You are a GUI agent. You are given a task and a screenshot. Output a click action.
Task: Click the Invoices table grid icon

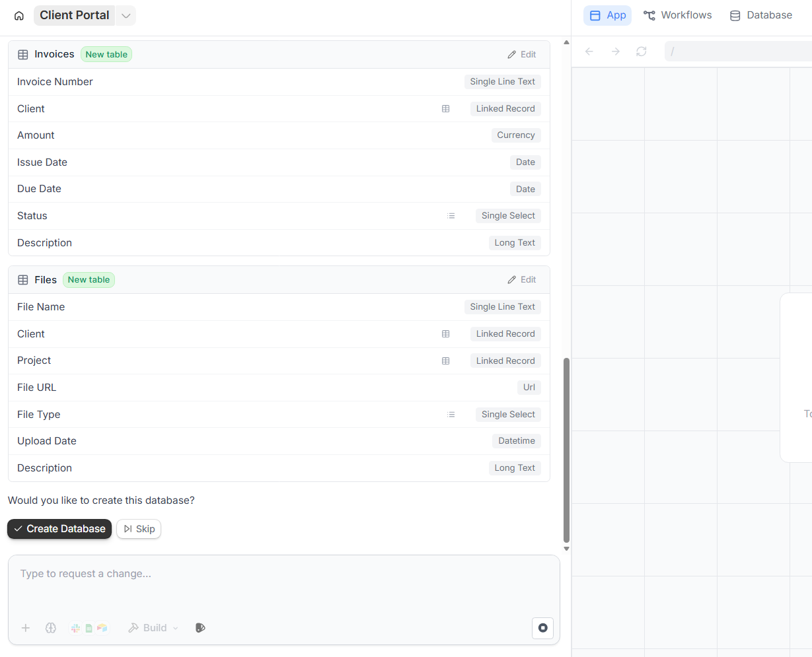click(23, 55)
